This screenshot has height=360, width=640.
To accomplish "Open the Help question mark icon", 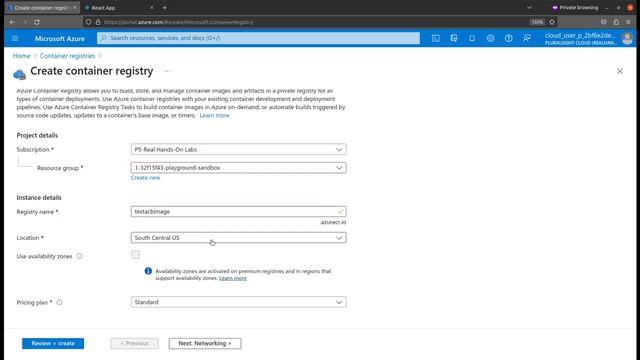I will [508, 38].
